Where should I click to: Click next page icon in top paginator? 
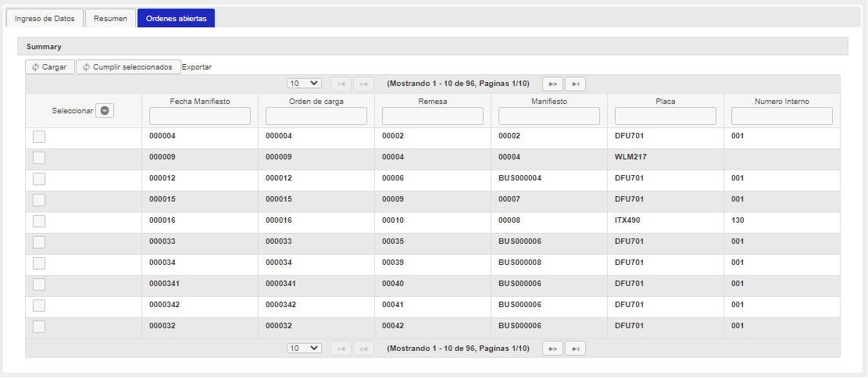pyautogui.click(x=553, y=84)
